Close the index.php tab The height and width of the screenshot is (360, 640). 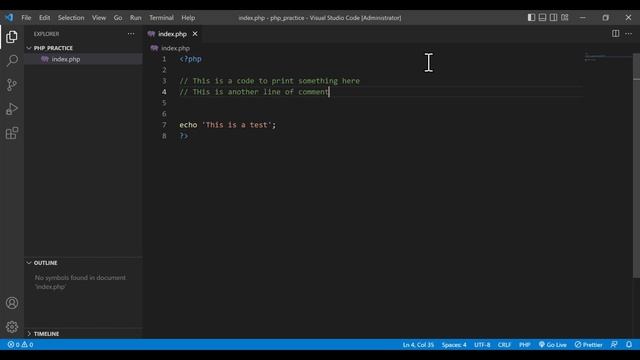pos(195,34)
